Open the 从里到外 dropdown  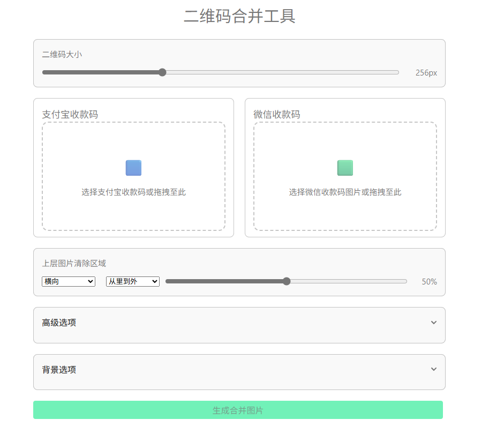[x=133, y=281]
